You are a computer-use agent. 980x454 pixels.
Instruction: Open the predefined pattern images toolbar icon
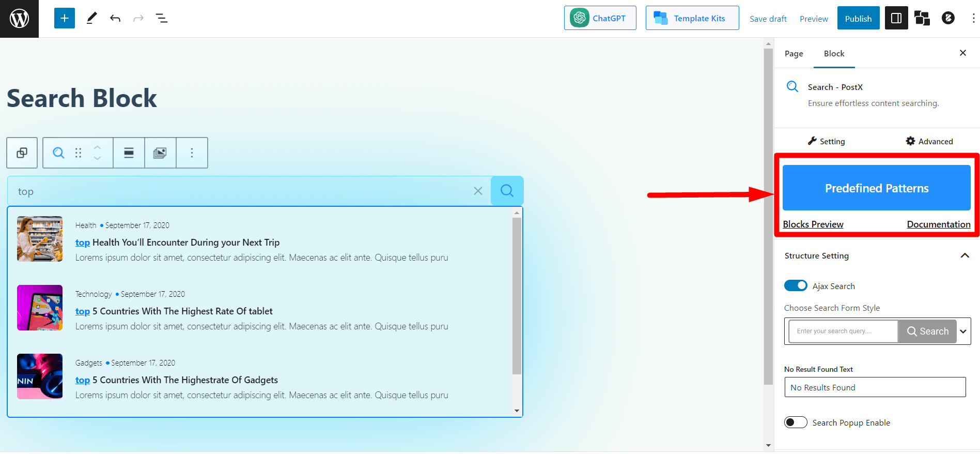[160, 153]
